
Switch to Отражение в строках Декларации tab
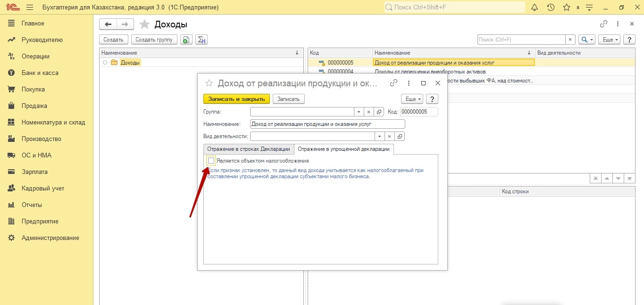248,149
